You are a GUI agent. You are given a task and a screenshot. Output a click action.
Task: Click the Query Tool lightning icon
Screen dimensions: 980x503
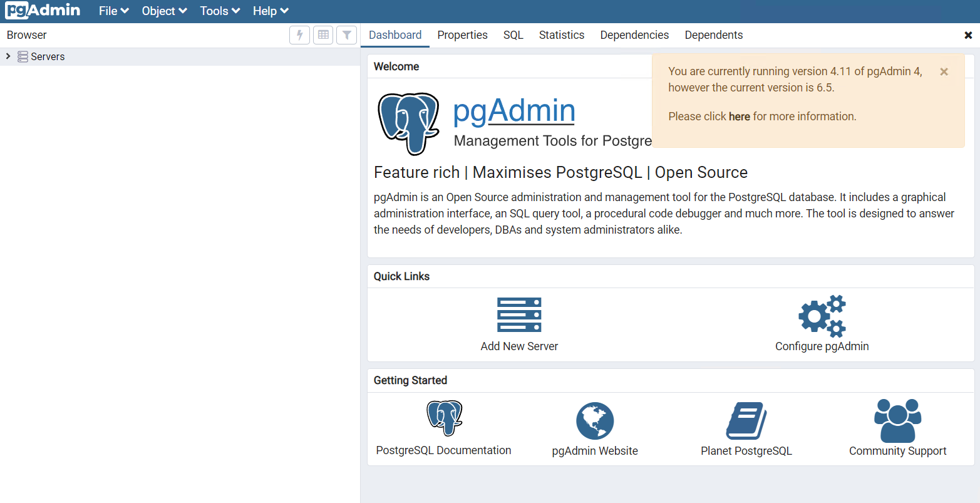pos(299,35)
